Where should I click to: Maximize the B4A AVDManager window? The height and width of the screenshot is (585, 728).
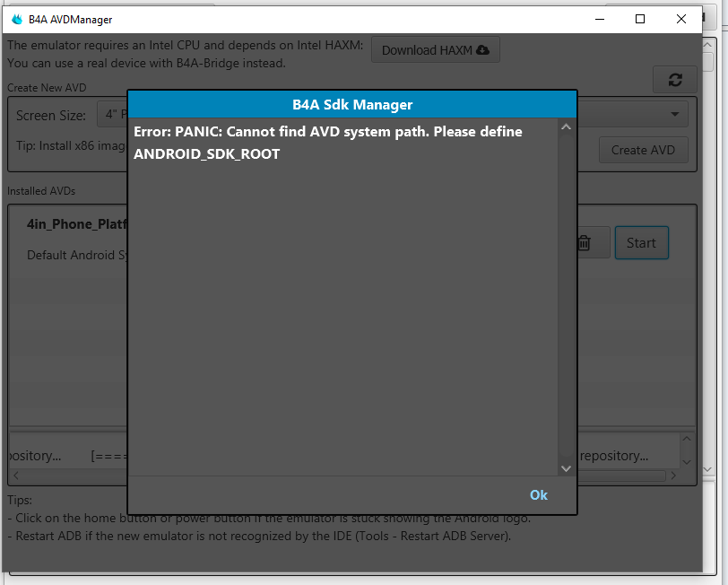(x=640, y=19)
